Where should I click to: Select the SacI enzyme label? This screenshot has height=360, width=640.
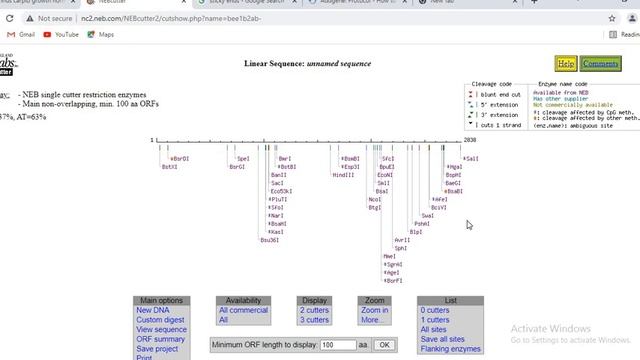277,183
